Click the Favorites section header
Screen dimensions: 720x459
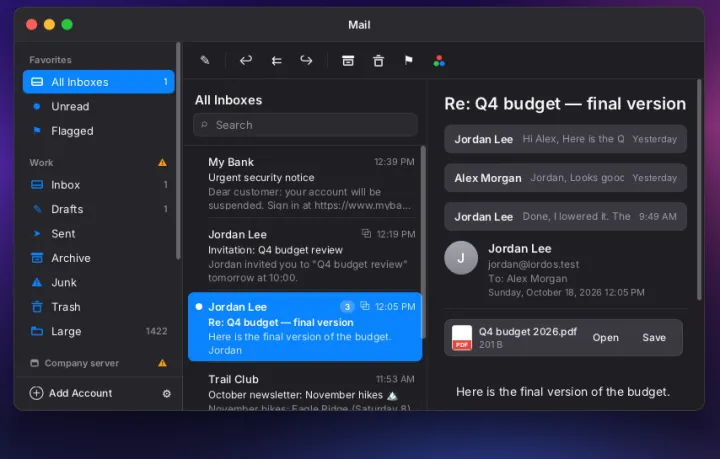51,60
